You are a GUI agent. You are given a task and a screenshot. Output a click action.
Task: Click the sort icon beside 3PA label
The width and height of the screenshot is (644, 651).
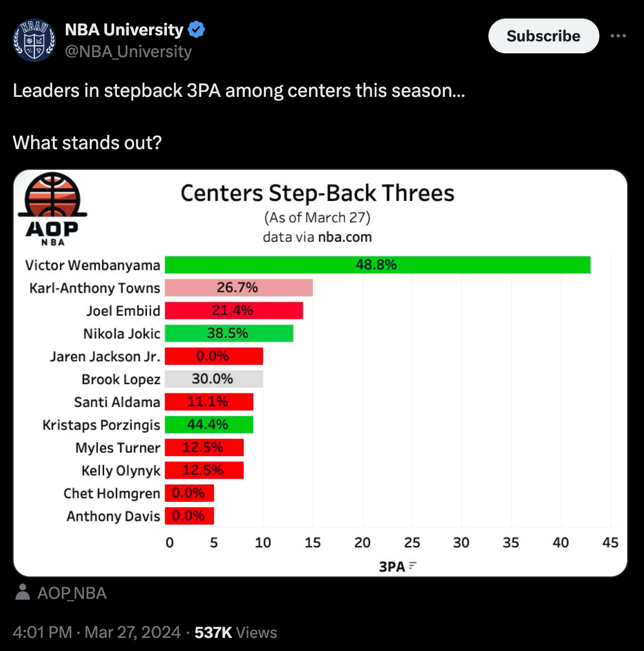click(413, 566)
